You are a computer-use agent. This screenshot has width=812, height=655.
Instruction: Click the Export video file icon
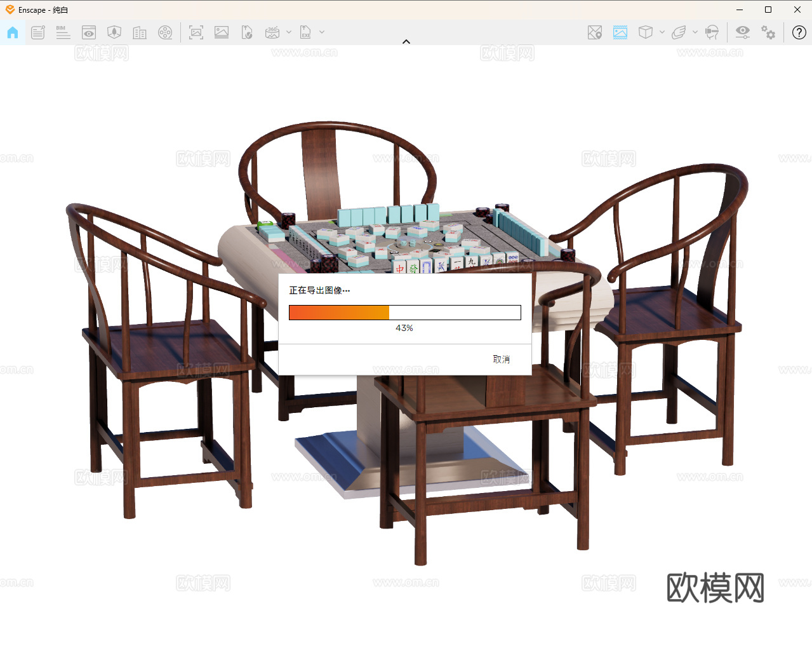click(x=247, y=32)
